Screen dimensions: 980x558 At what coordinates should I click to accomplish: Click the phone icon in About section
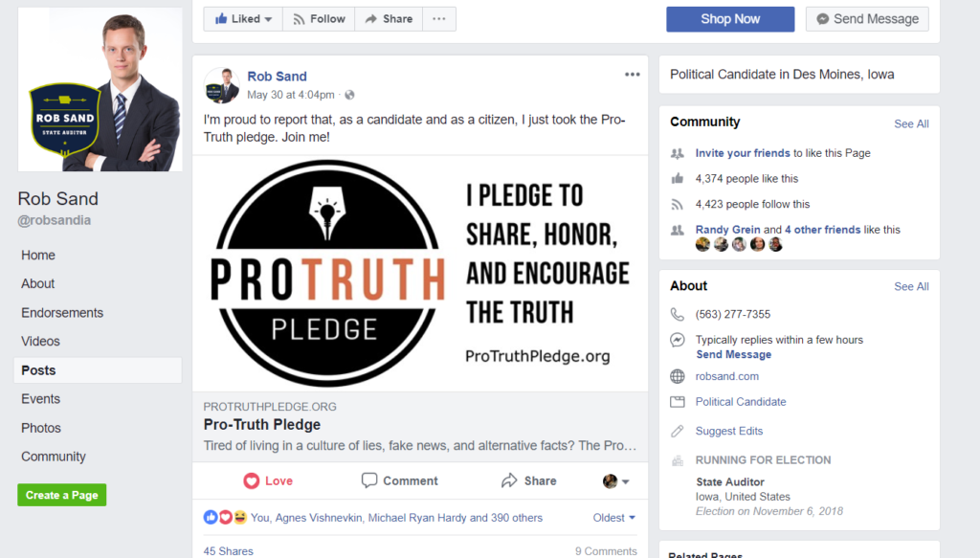(x=678, y=314)
